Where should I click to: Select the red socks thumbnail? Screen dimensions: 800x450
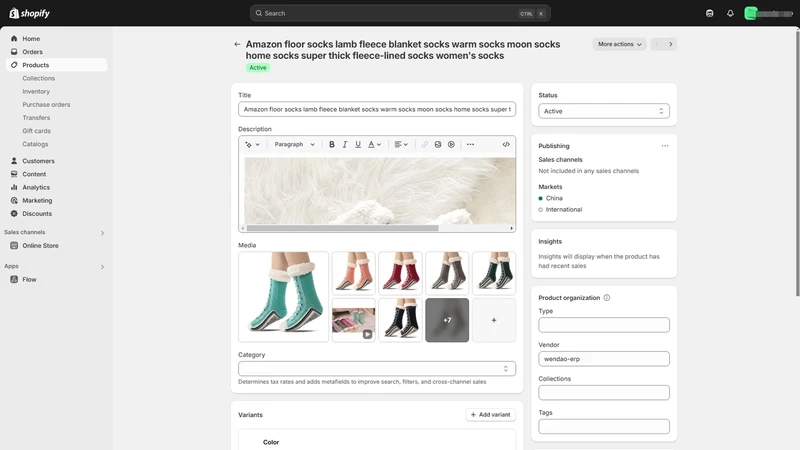pyautogui.click(x=401, y=273)
